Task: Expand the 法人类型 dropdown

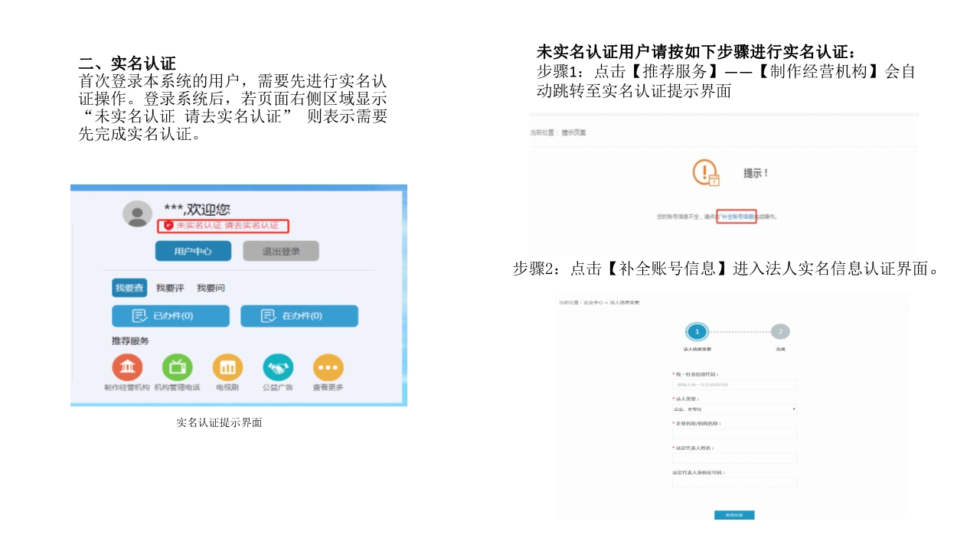Action: (x=734, y=409)
